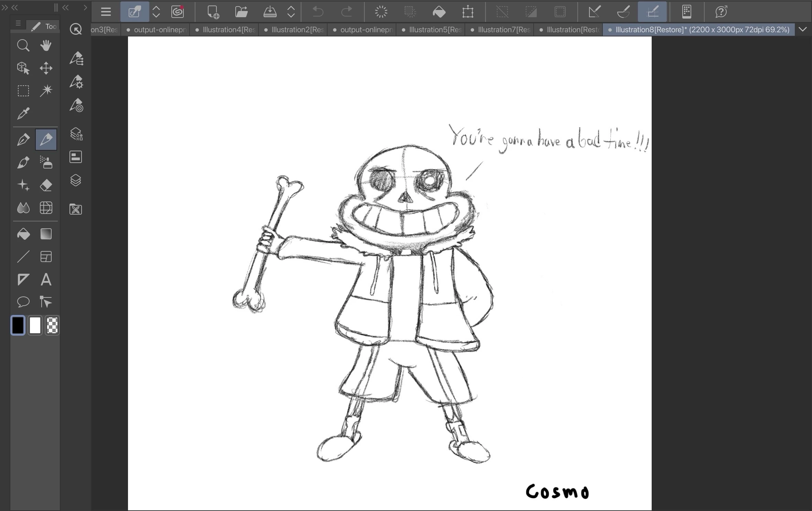Screen dimensions: 812x511
Task: Open the Layers palette icon
Action: [75, 180]
